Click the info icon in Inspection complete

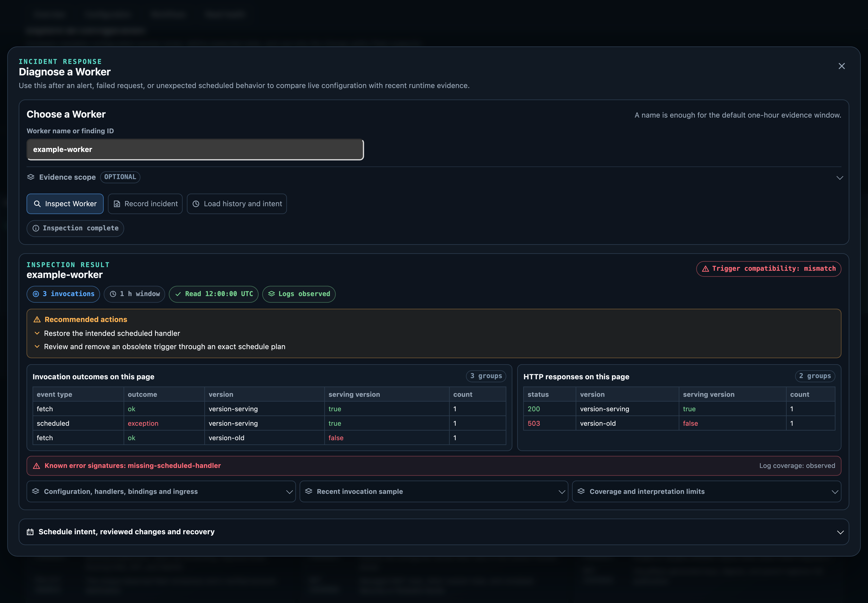pyautogui.click(x=36, y=228)
